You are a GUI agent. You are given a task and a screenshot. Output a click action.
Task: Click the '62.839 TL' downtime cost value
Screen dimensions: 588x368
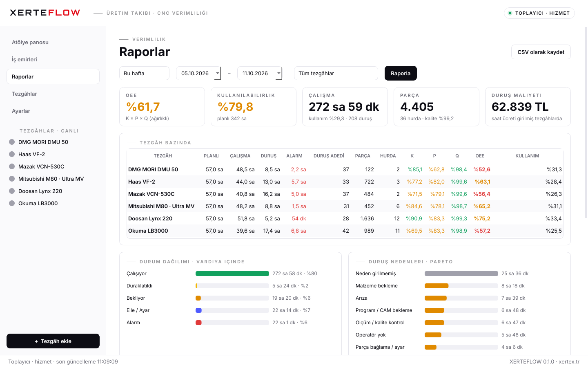pos(520,107)
